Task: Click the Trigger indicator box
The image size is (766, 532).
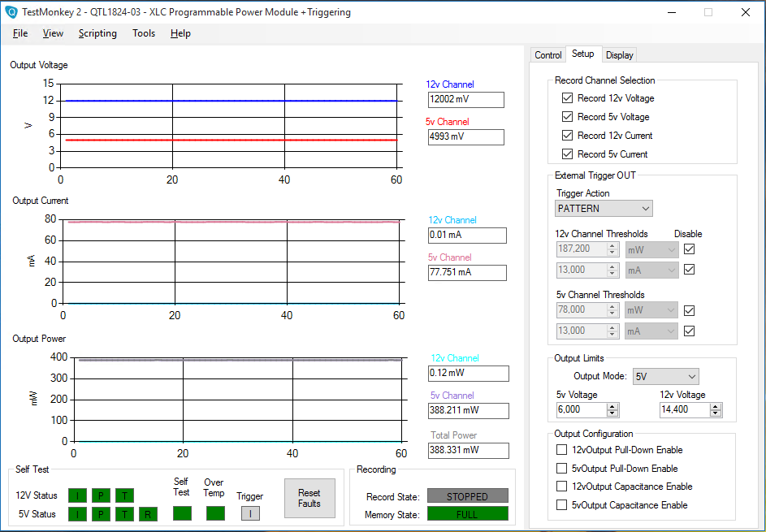Action: pyautogui.click(x=250, y=513)
